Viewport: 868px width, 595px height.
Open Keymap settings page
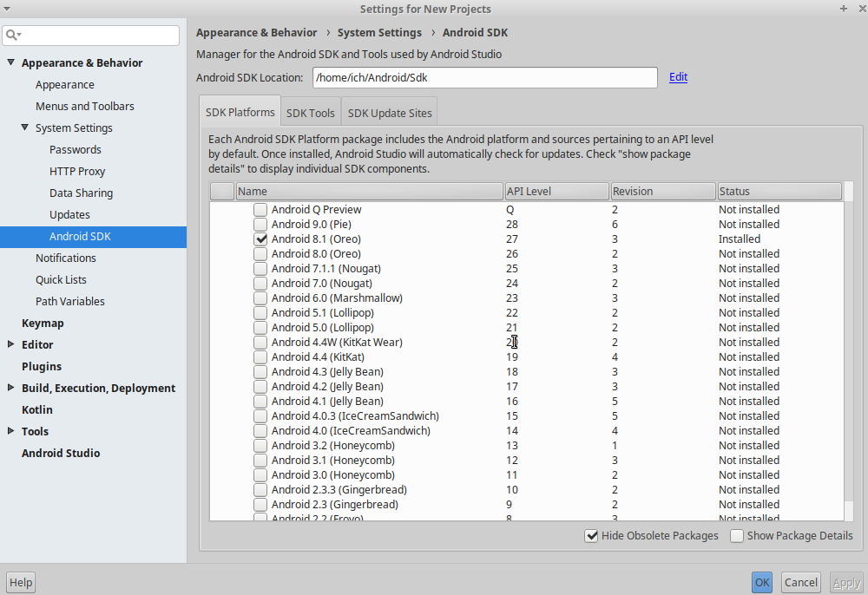click(43, 323)
